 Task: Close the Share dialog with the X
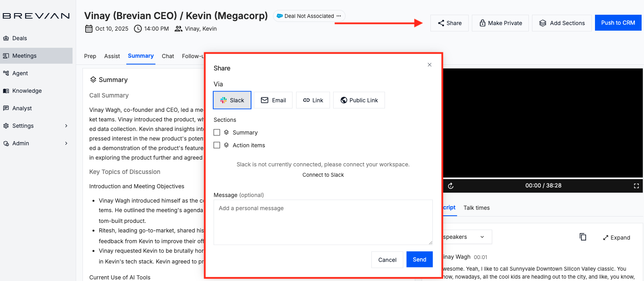430,65
